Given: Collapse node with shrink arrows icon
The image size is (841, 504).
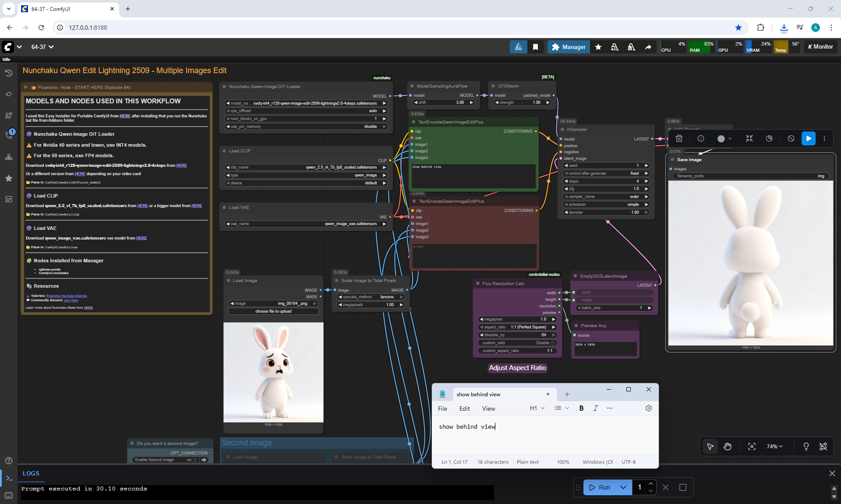Looking at the screenshot, I should [749, 139].
